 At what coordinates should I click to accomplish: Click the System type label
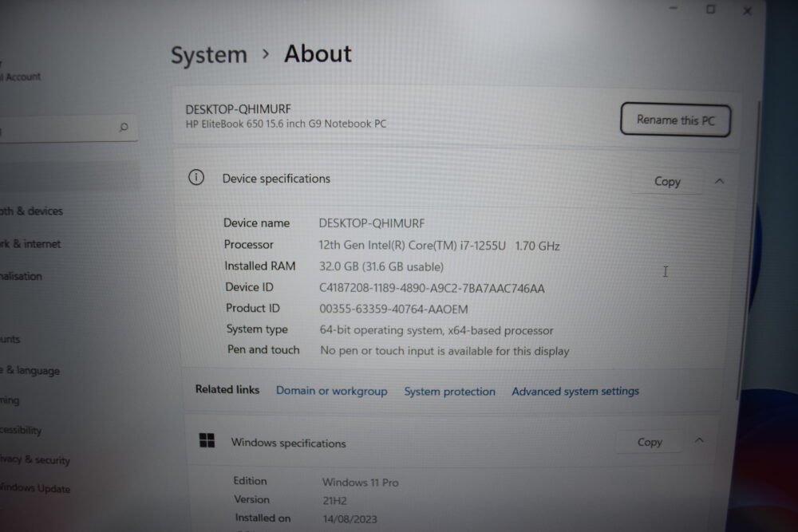[x=257, y=329]
